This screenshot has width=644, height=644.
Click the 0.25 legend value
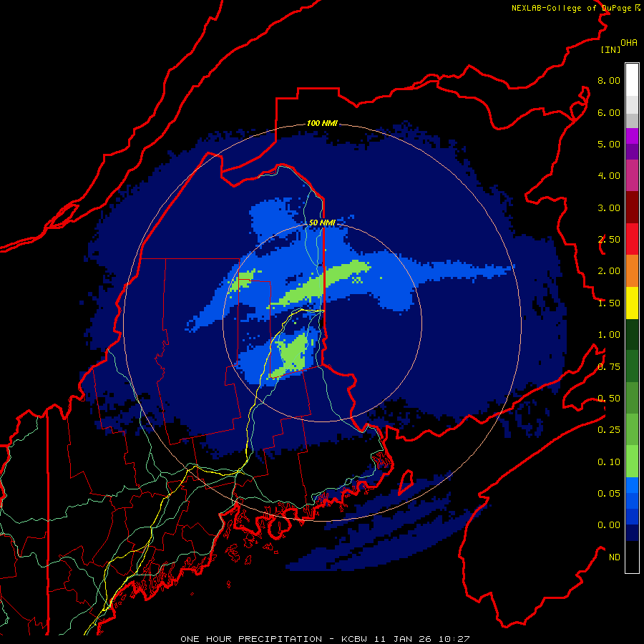609,430
